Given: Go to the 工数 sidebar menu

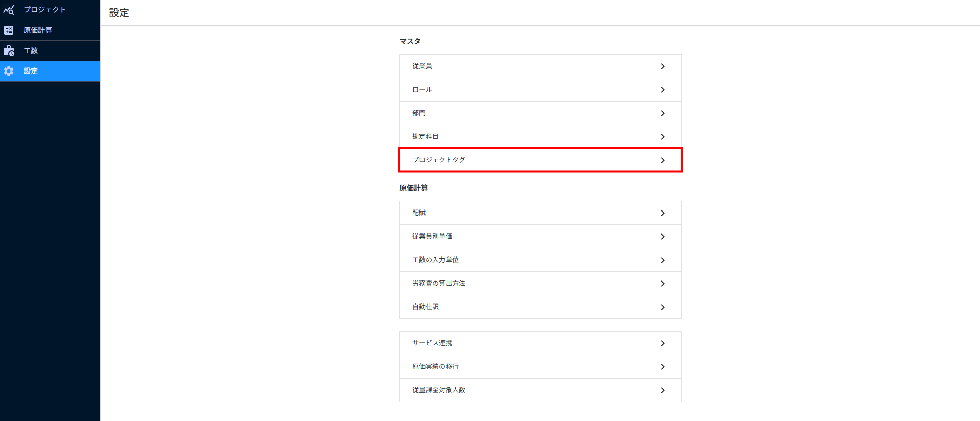Looking at the screenshot, I should coord(31,51).
